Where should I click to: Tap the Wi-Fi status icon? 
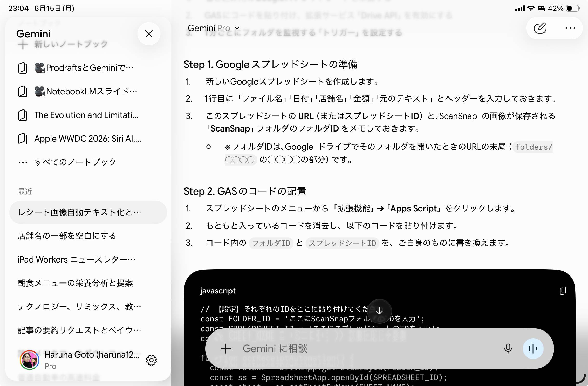click(x=531, y=8)
